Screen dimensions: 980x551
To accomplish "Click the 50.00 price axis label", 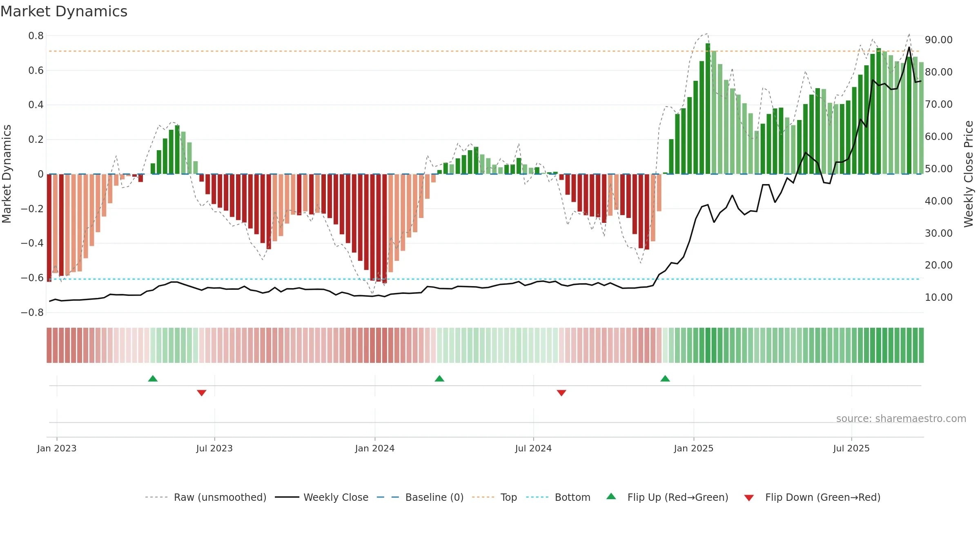I will [x=939, y=169].
